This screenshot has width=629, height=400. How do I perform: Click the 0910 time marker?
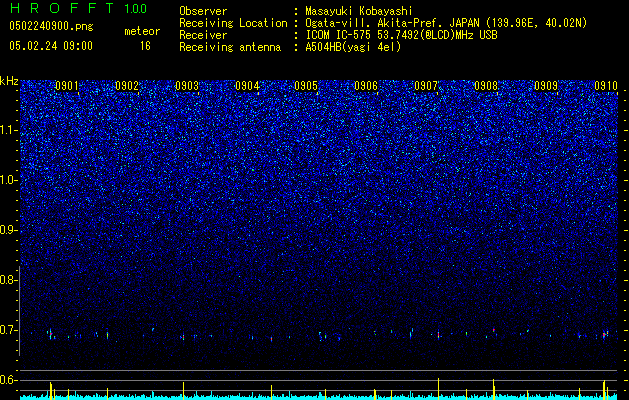pyautogui.click(x=605, y=85)
